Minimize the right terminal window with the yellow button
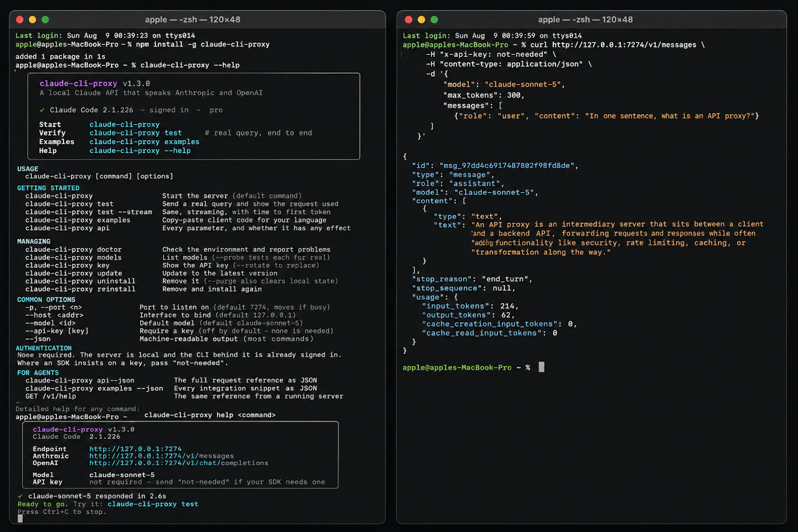 [421, 19]
